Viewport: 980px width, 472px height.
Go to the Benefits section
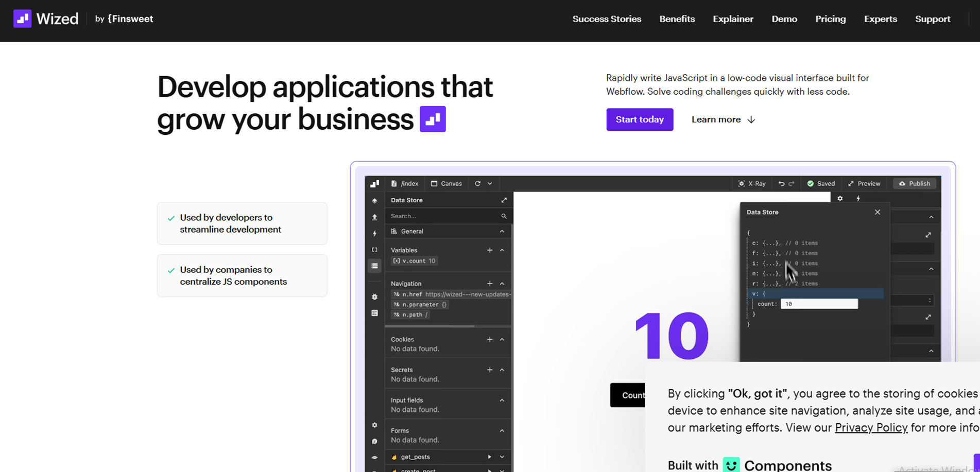pos(677,19)
